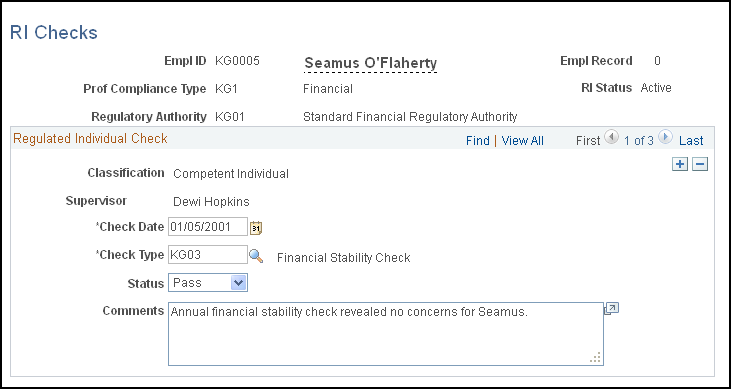The height and width of the screenshot is (389, 731).
Task: Click into the Check Date field
Action: coord(208,227)
